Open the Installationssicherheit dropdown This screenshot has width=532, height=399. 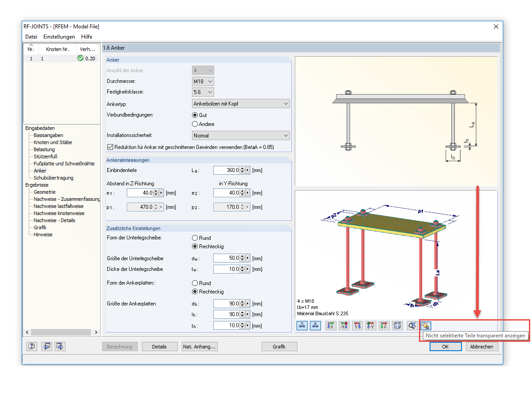[241, 136]
